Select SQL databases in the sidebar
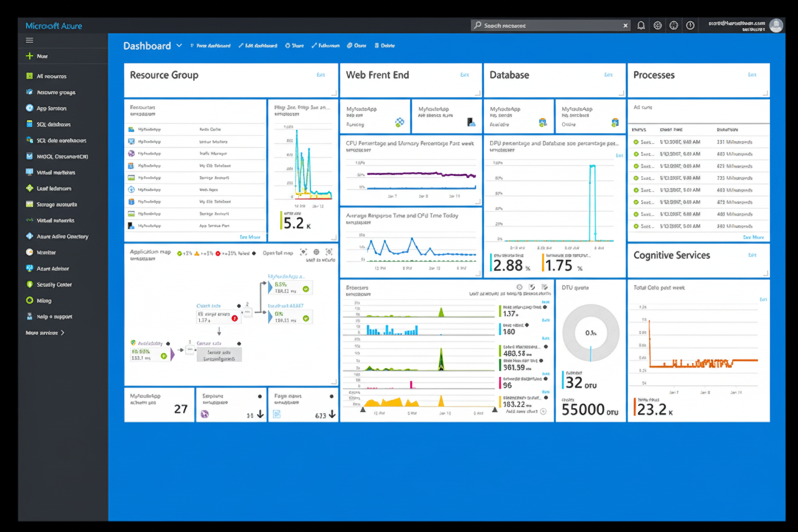798x532 pixels. [51, 124]
